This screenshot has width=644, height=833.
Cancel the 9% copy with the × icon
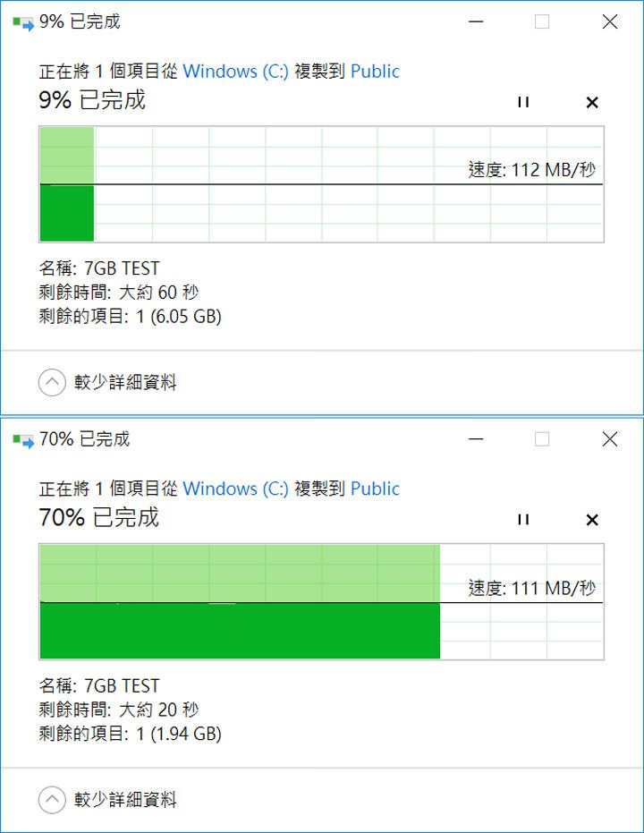coord(591,102)
